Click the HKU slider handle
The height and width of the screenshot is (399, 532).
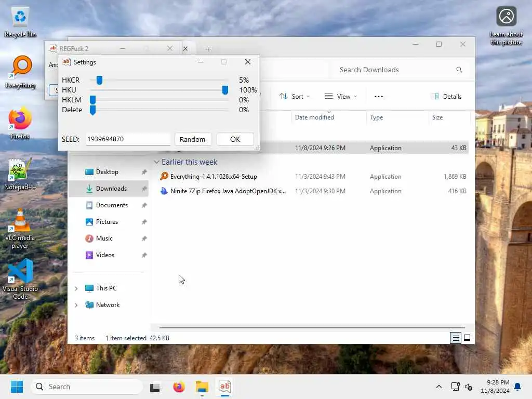(225, 90)
